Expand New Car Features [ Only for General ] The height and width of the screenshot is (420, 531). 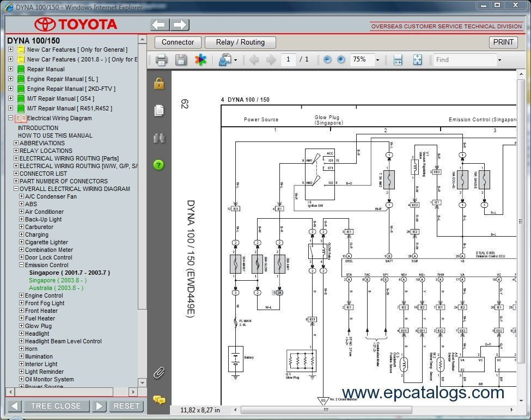coord(10,50)
